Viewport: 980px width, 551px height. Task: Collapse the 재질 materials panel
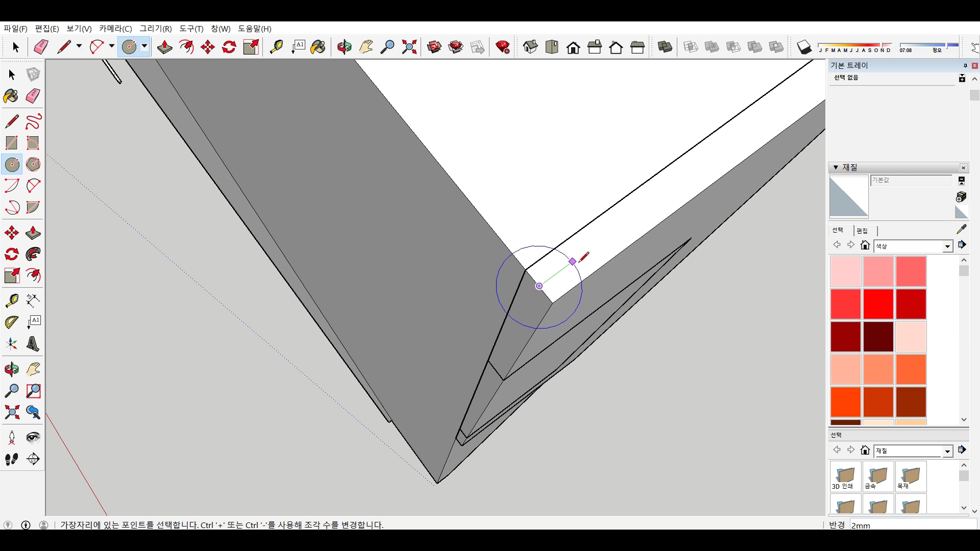click(836, 167)
